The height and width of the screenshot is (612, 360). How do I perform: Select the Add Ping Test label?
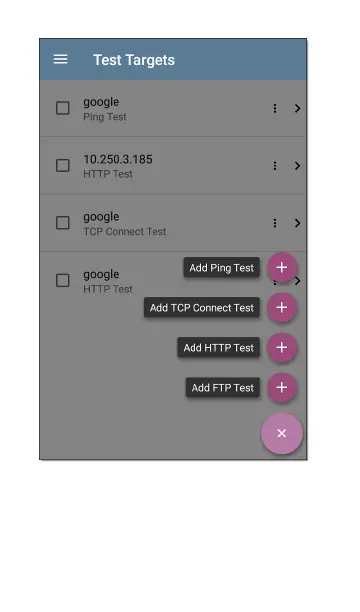221,268
